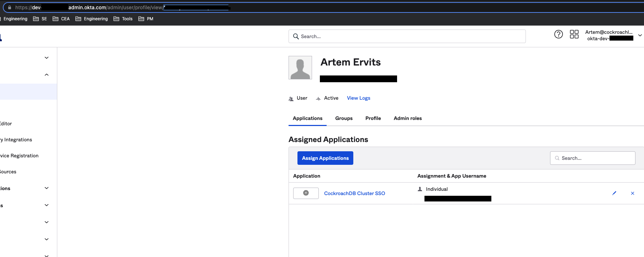Focus the top Okta search field
Image resolution: width=644 pixels, height=257 pixels.
click(x=407, y=36)
